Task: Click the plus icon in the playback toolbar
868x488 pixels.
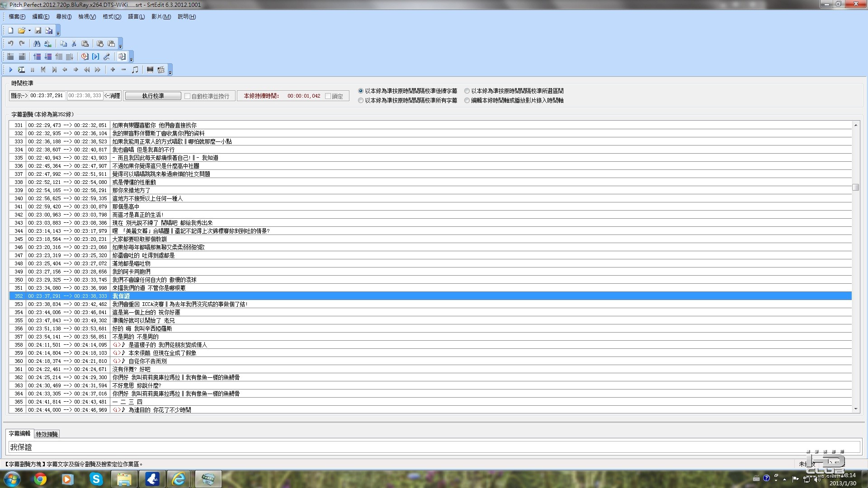Action: click(x=113, y=70)
